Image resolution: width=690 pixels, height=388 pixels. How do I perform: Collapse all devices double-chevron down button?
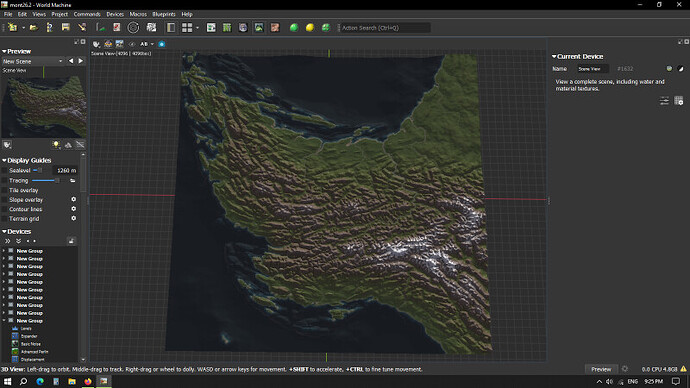point(18,241)
